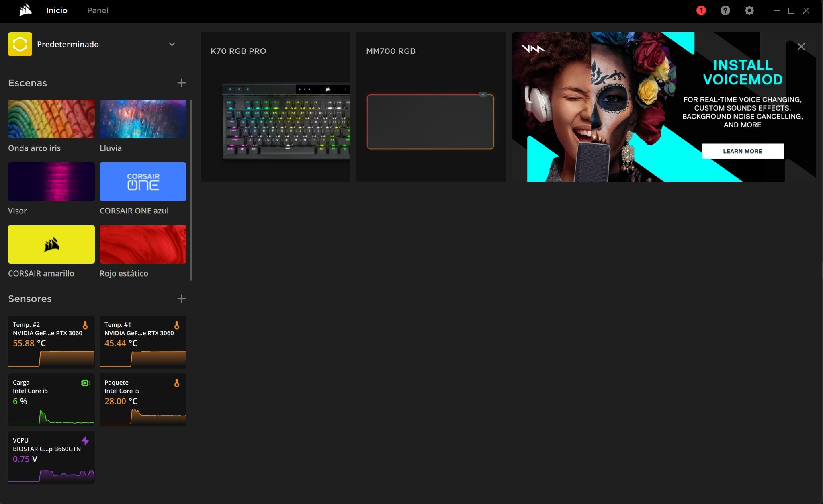This screenshot has height=504, width=823.
Task: Select the Onda arco iris scene
Action: pyautogui.click(x=51, y=119)
